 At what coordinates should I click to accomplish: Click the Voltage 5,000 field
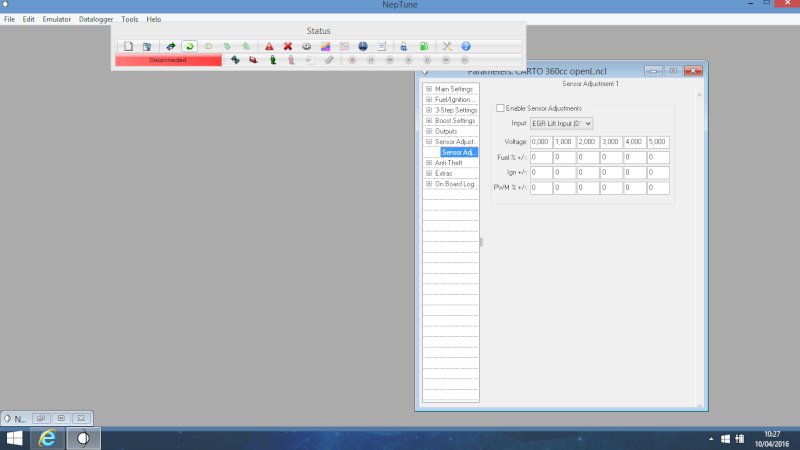[x=658, y=142]
